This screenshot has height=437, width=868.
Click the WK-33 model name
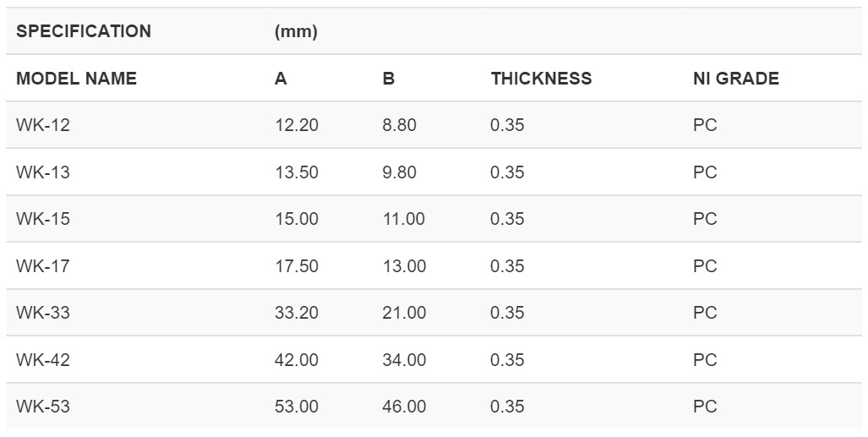click(x=43, y=313)
